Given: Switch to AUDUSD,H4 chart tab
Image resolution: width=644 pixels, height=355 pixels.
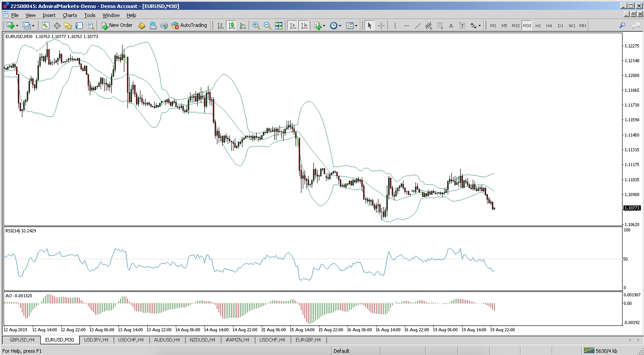Looking at the screenshot, I should pyautogui.click(x=167, y=340).
